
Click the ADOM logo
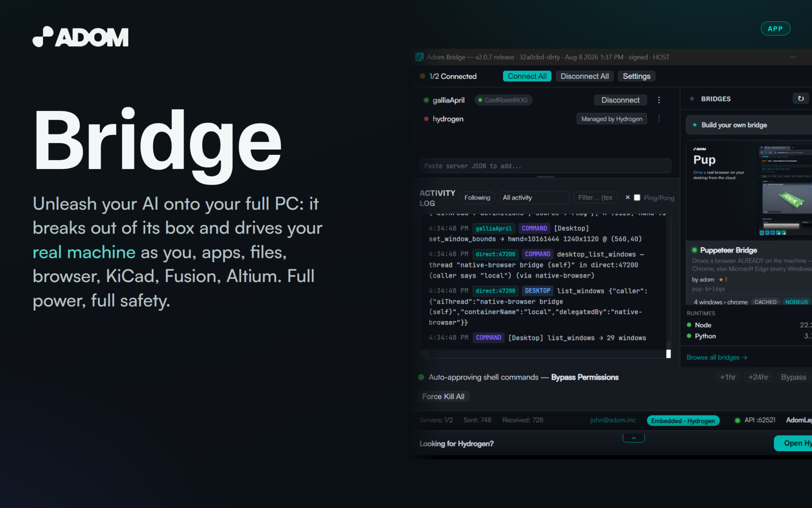[80, 37]
